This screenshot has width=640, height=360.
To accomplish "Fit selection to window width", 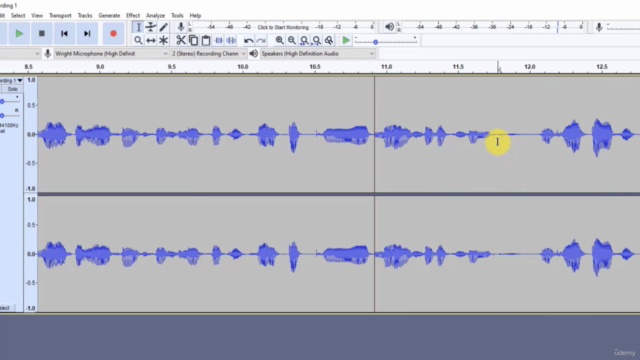I will coord(304,40).
